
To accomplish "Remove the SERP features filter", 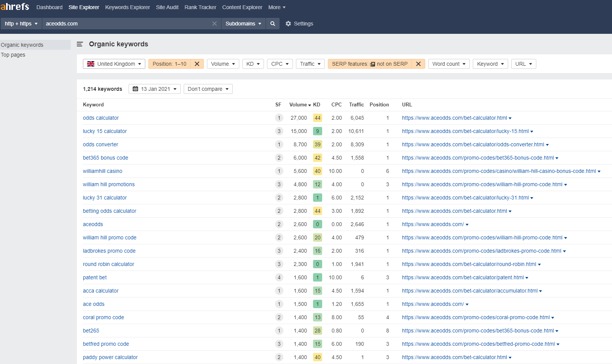I will pos(418,64).
